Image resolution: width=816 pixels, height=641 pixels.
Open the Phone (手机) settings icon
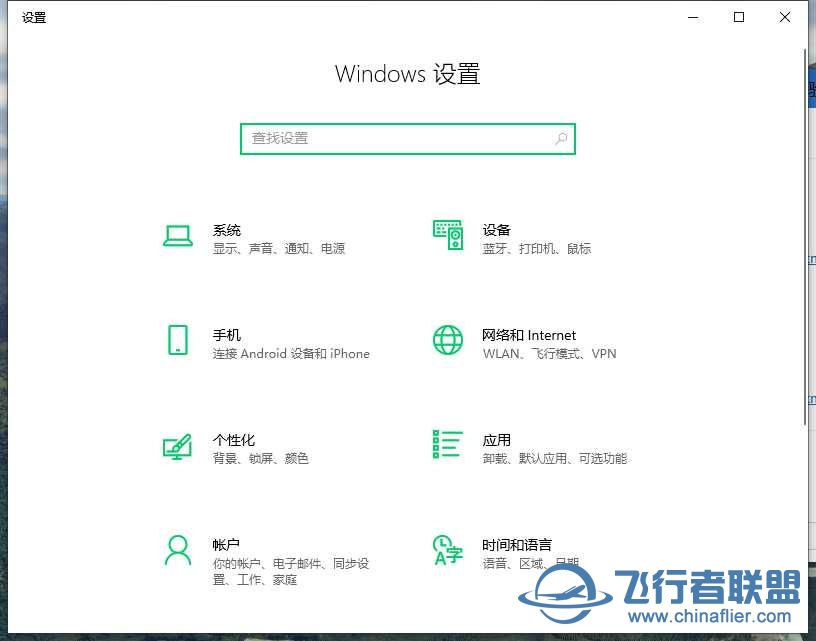click(x=178, y=341)
